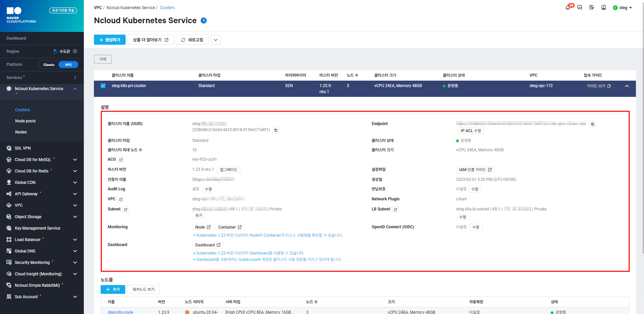
Task: Switch Platform toggle to Classic
Action: point(49,65)
